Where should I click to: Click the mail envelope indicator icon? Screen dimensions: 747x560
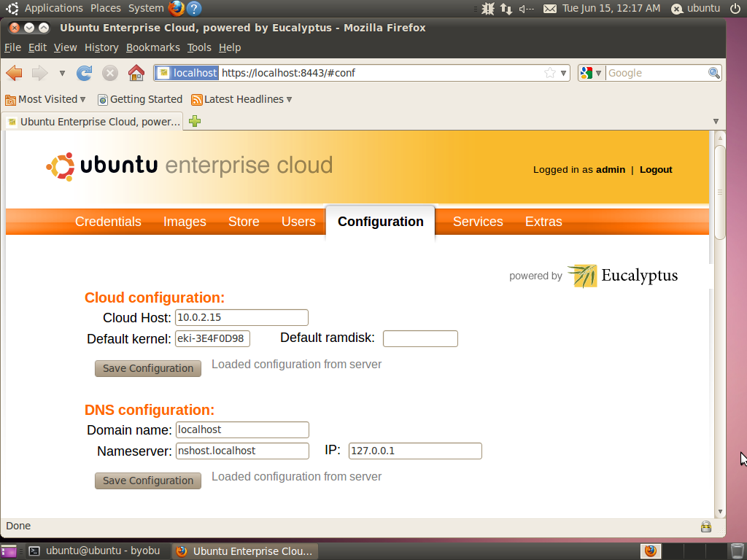point(550,9)
